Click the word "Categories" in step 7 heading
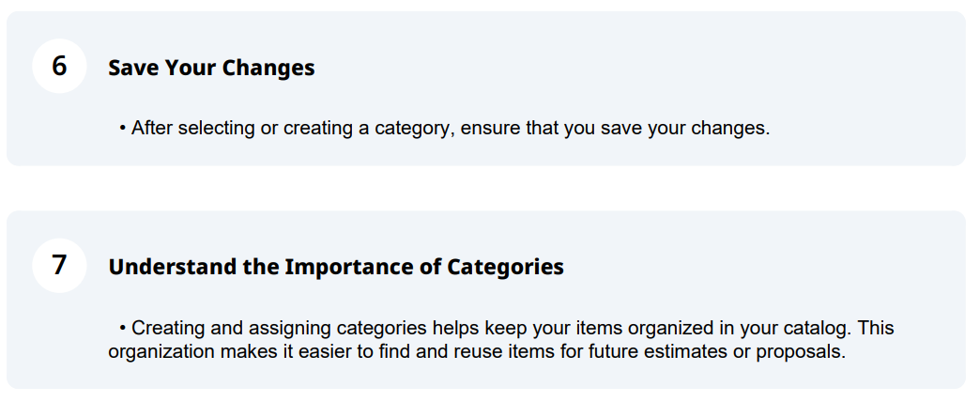 coord(505,267)
